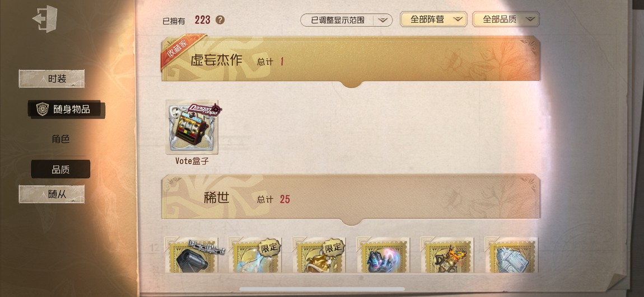644x297 pixels.
Task: Open the 全部阵营 faction filter
Action: (x=433, y=19)
